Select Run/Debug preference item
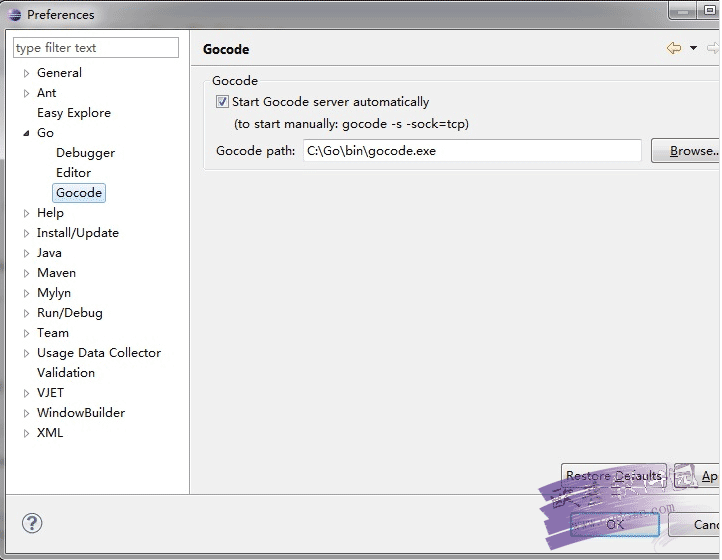722x560 pixels. 70,313
